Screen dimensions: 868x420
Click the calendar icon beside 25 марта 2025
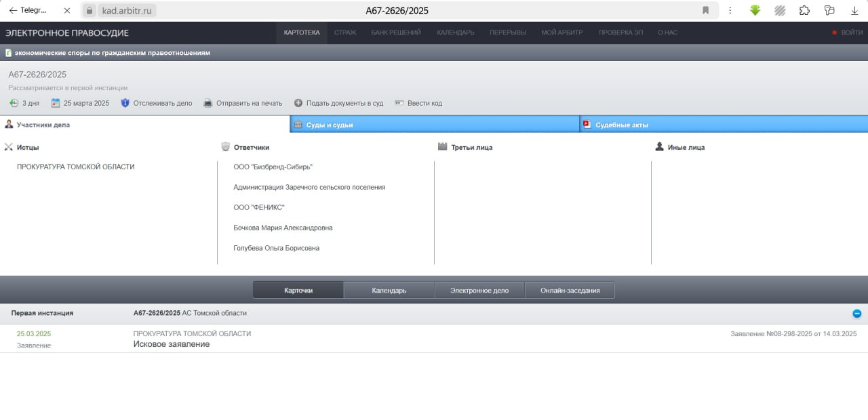tap(56, 103)
